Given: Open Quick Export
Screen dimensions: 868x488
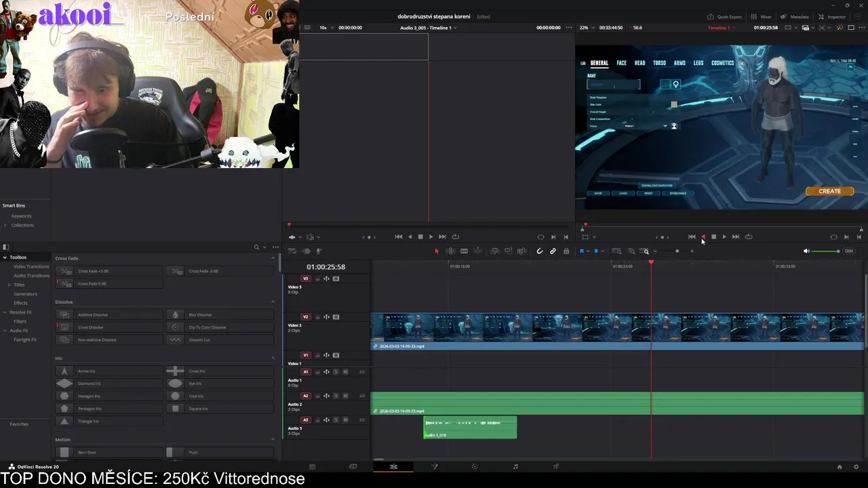Looking at the screenshot, I should tap(724, 16).
